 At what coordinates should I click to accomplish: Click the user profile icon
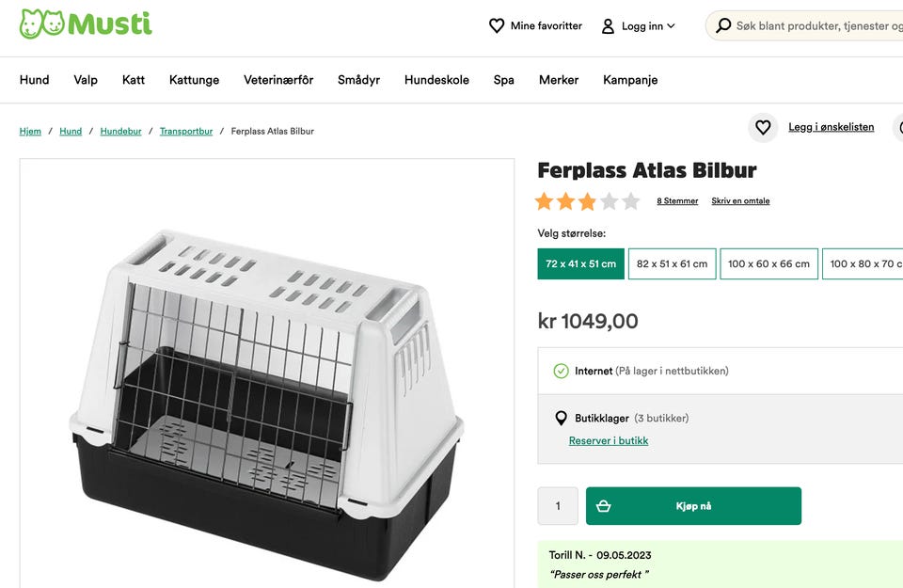click(608, 26)
